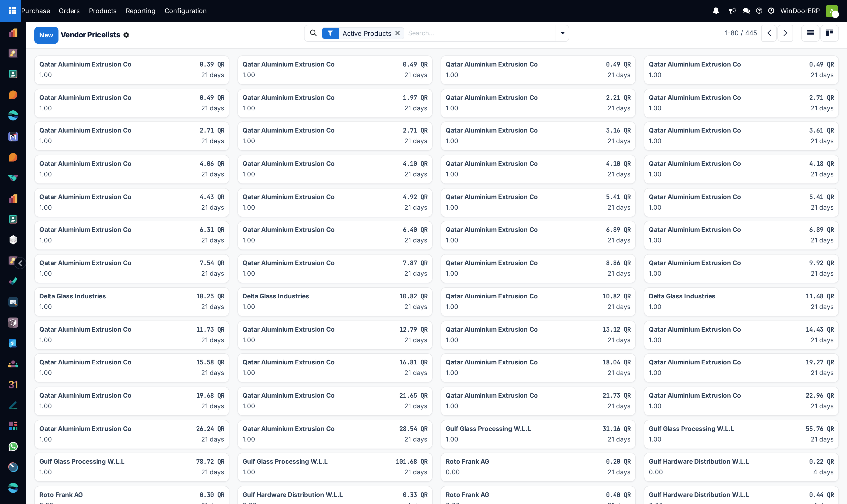Open Gulf Glass Processing 78.72 QR card

coord(132,467)
